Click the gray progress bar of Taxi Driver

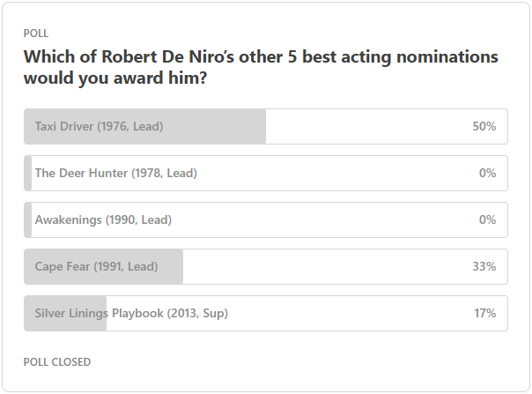(144, 126)
